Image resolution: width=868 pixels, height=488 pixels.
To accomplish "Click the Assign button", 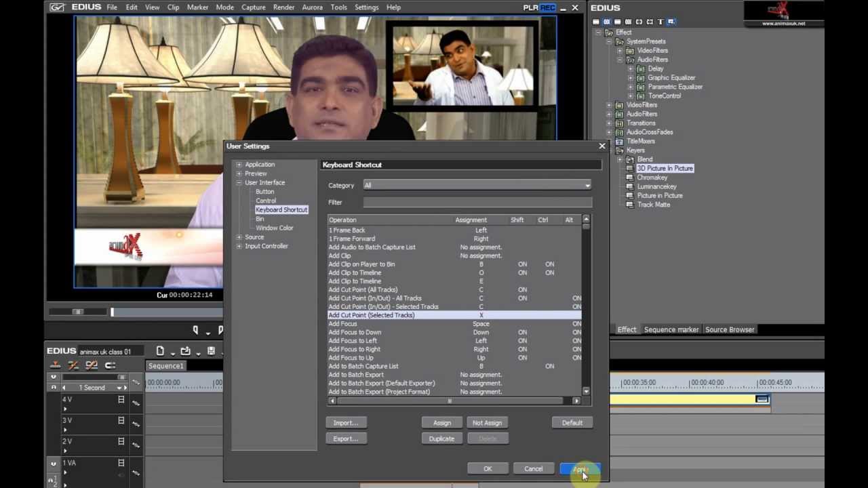I will click(x=442, y=423).
